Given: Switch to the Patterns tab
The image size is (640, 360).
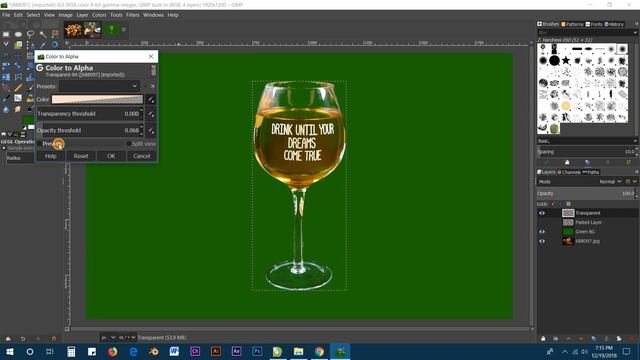Looking at the screenshot, I should 572,24.
